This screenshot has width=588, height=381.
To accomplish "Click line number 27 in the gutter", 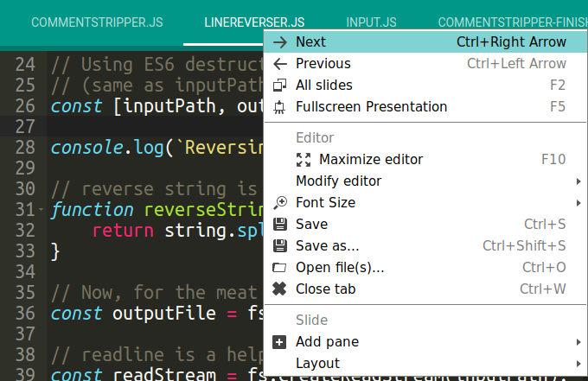I will click(x=25, y=127).
